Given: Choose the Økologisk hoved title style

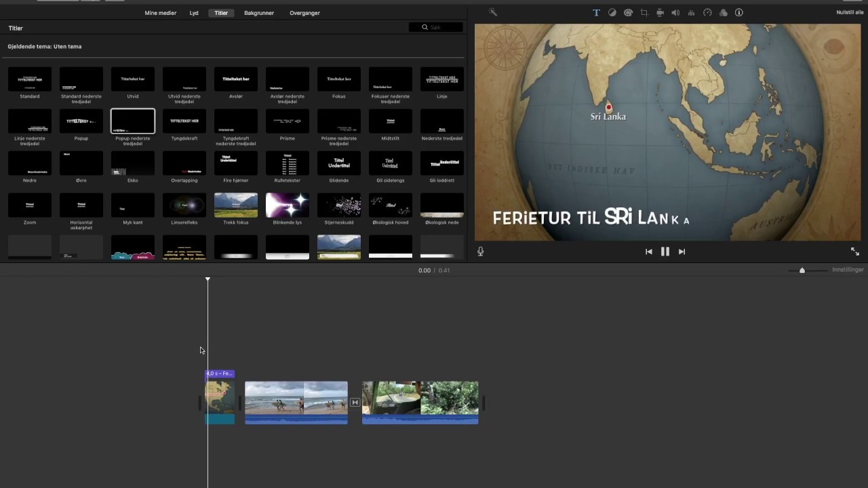Looking at the screenshot, I should 391,205.
